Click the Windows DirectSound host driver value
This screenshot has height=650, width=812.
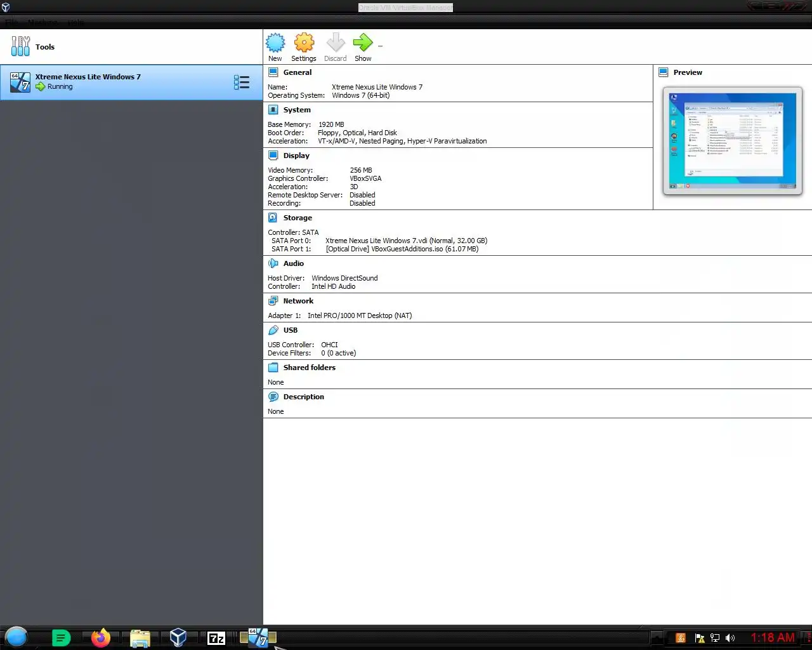(344, 278)
